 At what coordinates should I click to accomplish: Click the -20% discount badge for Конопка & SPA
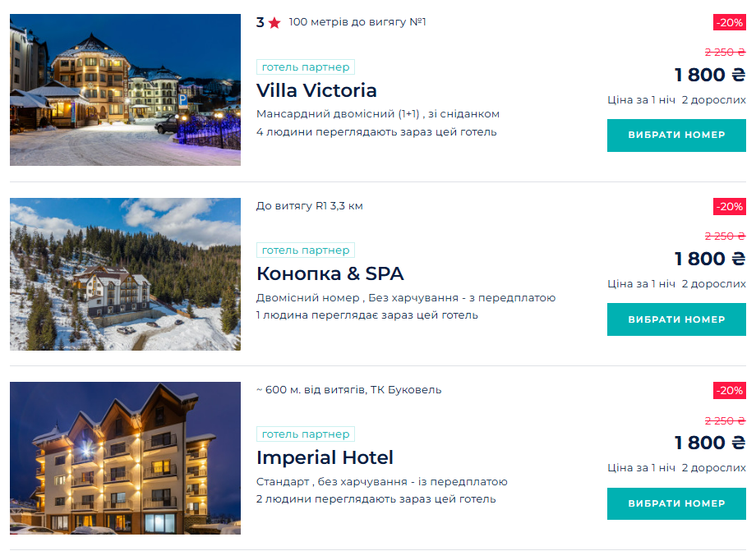[729, 206]
